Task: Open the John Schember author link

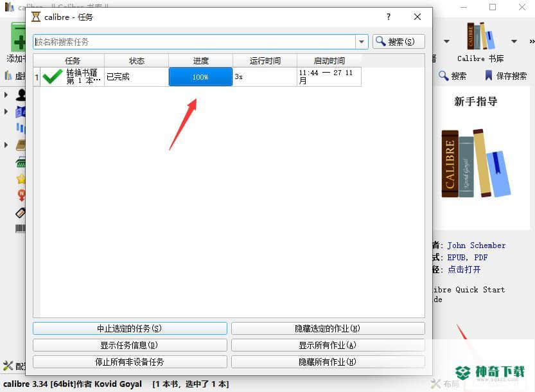Action: (477, 245)
